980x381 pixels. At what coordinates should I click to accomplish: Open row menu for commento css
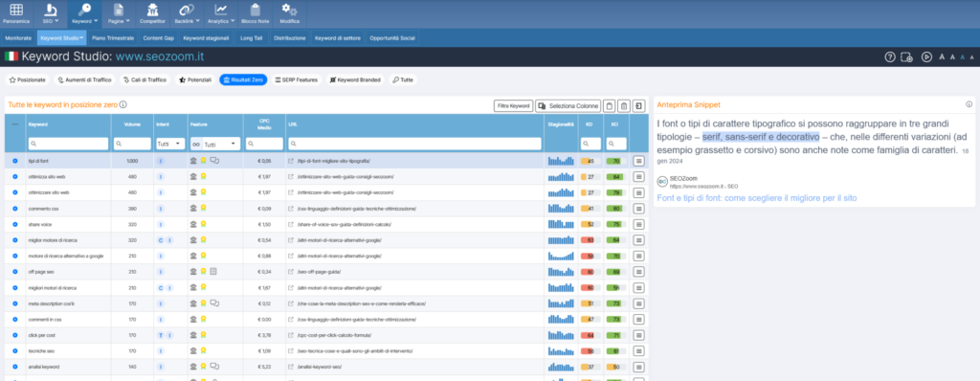point(638,209)
